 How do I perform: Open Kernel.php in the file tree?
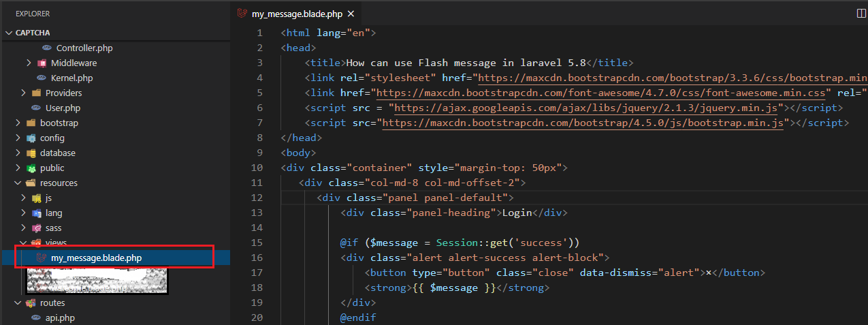point(71,78)
